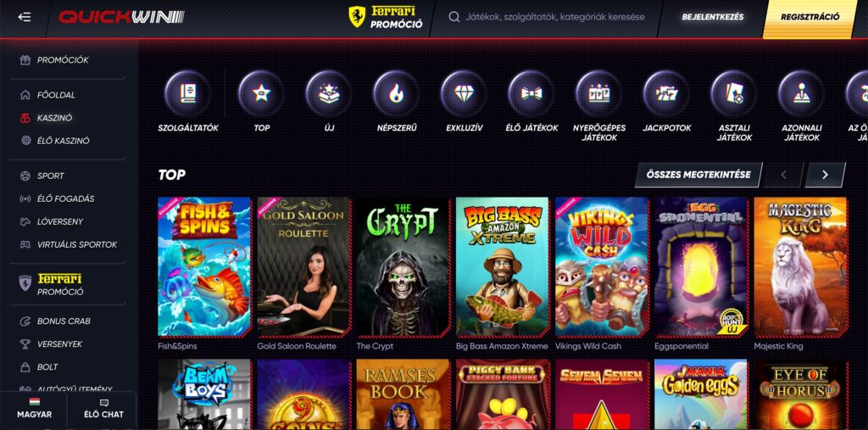Viewport: 868px width, 430px height.
Task: Go to Élő Kaszinó in sidebar
Action: [x=63, y=141]
